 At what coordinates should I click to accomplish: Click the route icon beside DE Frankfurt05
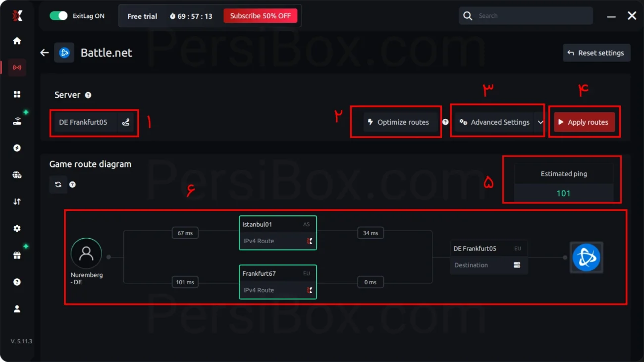pyautogui.click(x=126, y=122)
